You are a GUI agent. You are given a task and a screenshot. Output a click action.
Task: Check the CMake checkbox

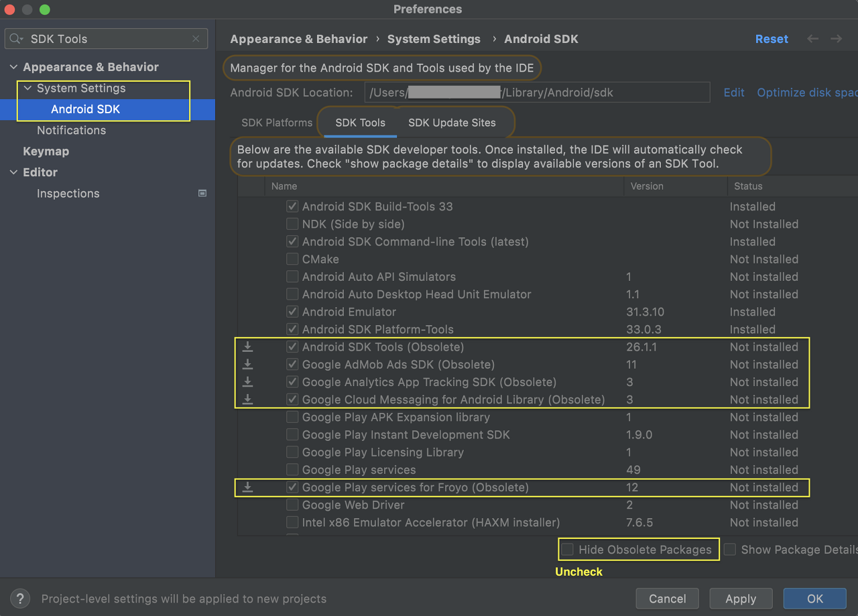point(292,259)
